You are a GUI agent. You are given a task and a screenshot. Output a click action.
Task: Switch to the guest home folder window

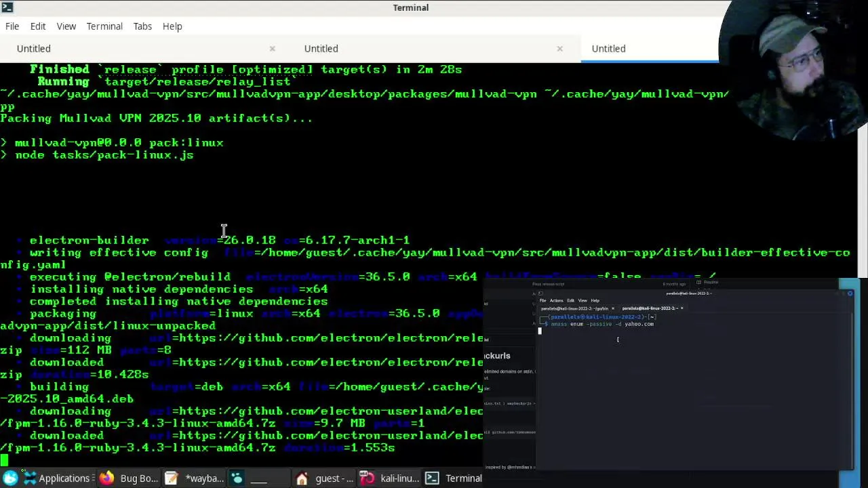(324, 478)
